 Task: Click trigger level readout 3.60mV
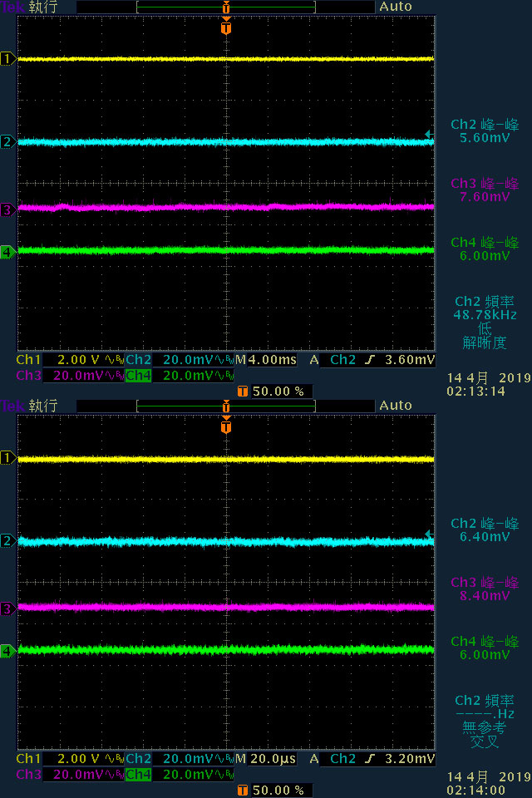click(x=410, y=360)
